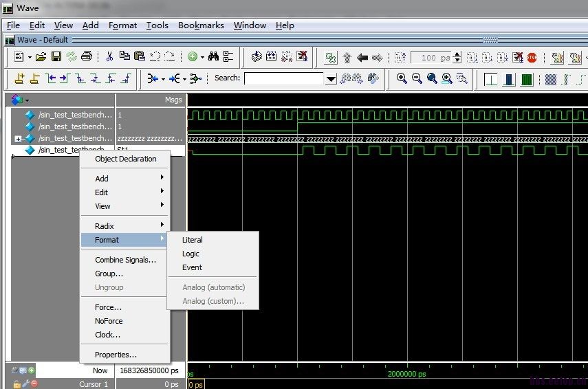The image size is (588, 389).
Task: Open the New File dropdown arrow
Action: coord(30,57)
